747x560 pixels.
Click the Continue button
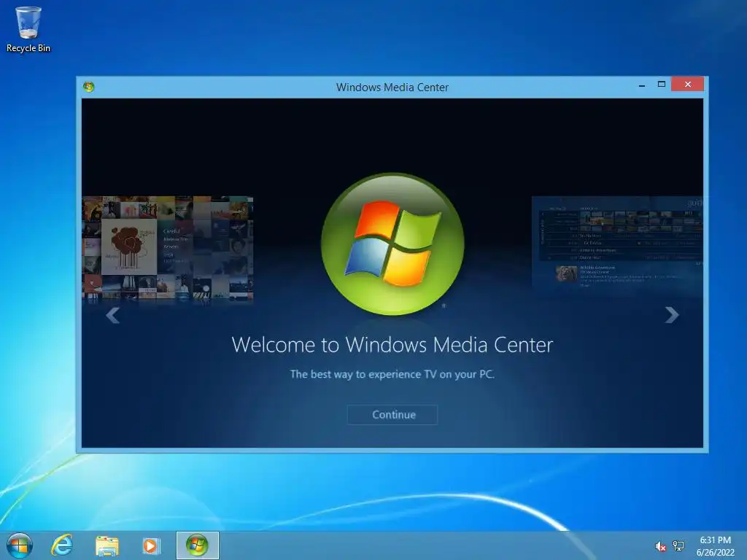392,415
